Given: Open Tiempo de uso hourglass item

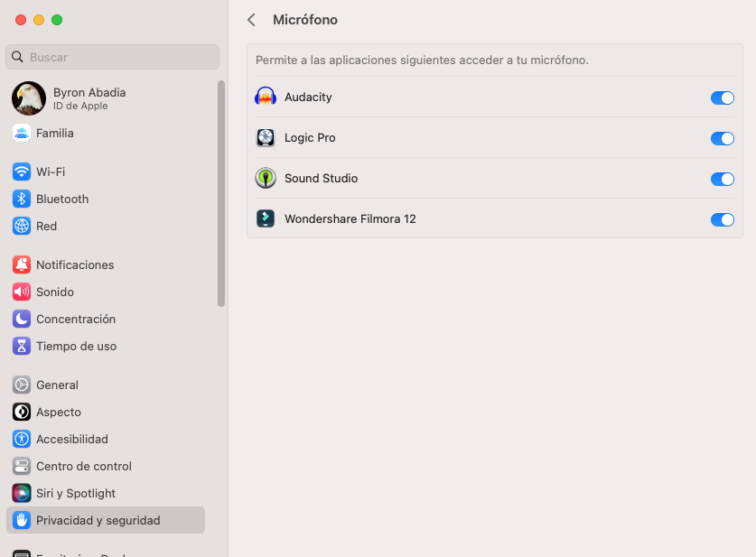Looking at the screenshot, I should coord(76,346).
